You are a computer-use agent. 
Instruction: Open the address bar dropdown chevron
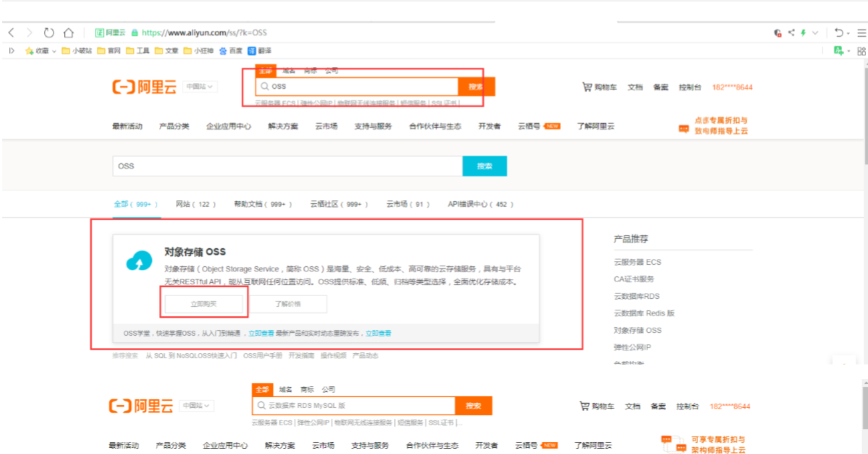(815, 32)
